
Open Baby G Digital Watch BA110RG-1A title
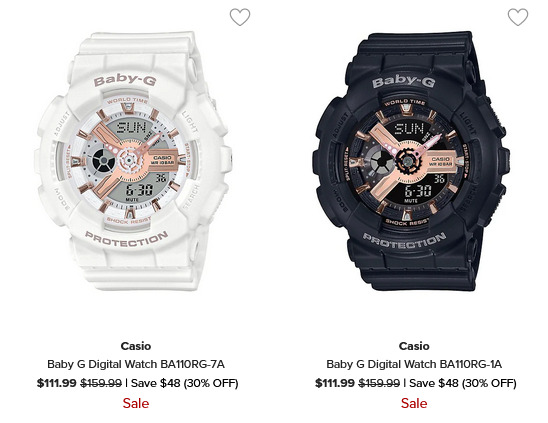[x=414, y=364]
